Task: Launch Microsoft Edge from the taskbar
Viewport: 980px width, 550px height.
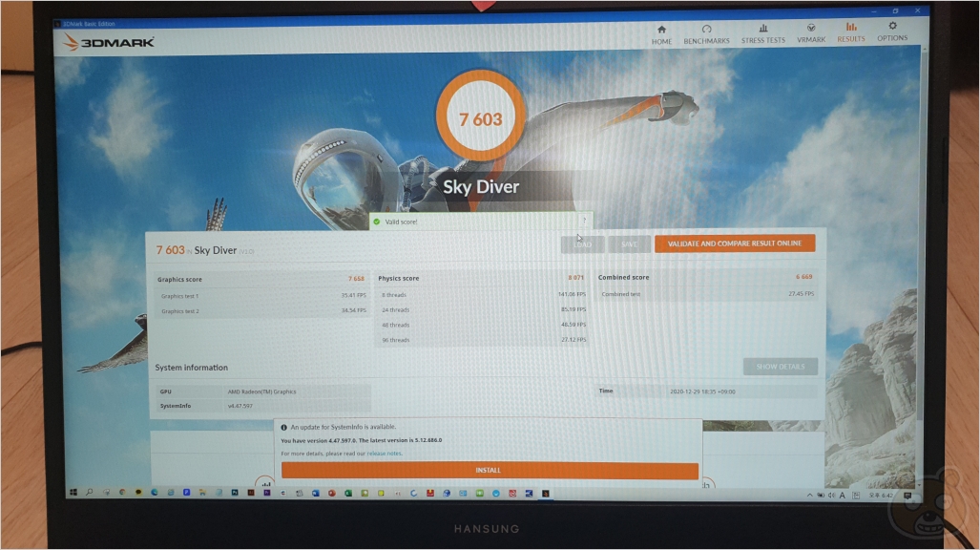Action: pos(155,493)
